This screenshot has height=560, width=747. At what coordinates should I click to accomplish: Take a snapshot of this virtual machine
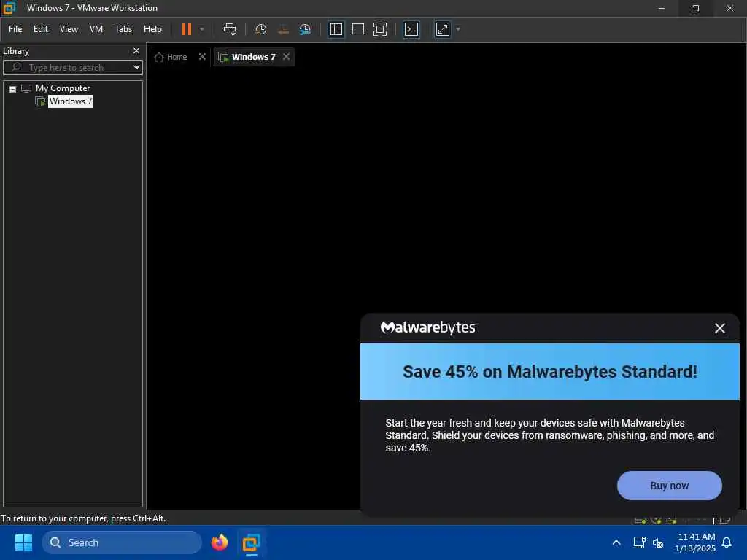(260, 29)
